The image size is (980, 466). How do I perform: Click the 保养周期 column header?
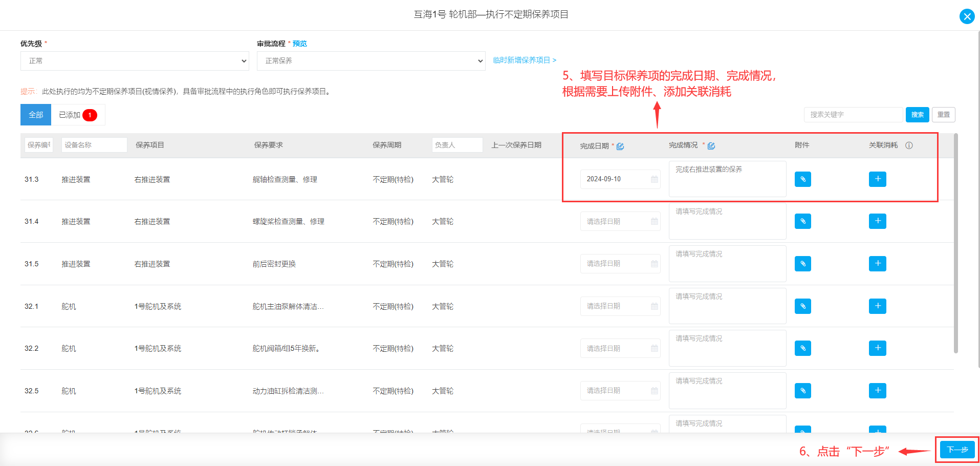tap(387, 145)
